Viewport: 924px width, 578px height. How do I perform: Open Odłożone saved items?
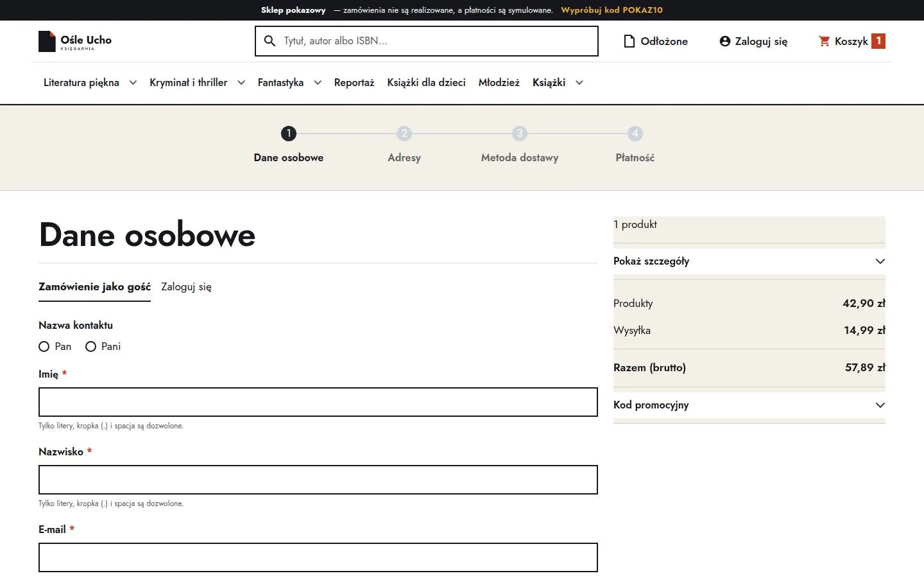(x=656, y=41)
